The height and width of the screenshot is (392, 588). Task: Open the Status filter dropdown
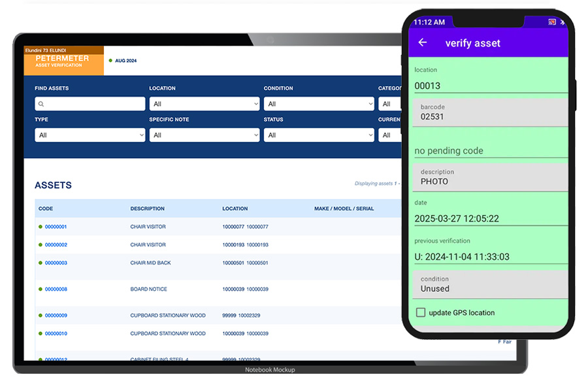tap(318, 135)
